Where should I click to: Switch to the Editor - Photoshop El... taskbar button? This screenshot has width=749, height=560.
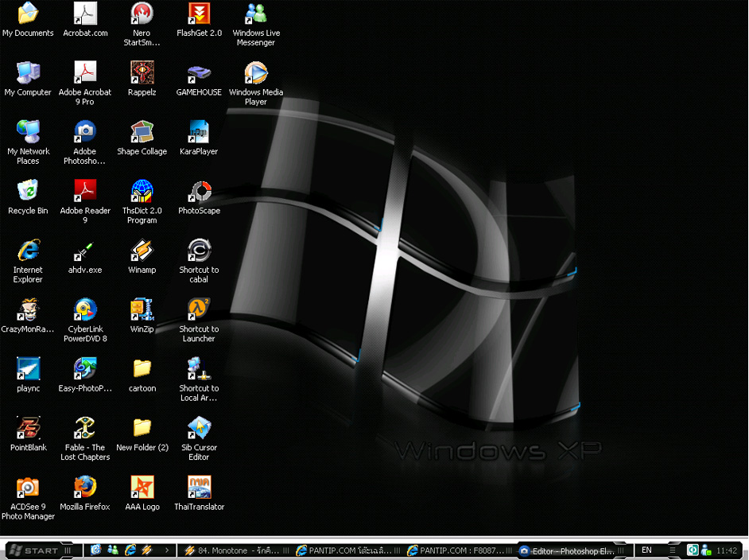(572, 551)
